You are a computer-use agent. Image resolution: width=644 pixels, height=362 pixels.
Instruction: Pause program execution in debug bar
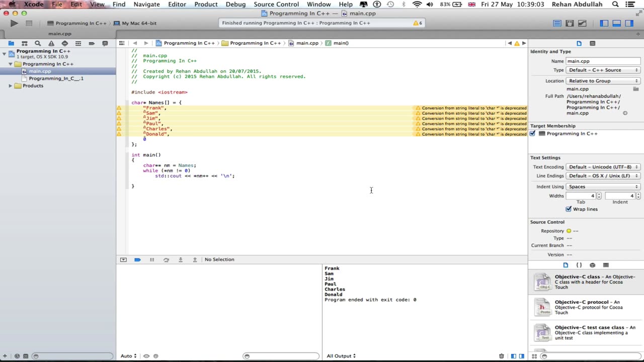coord(152,259)
